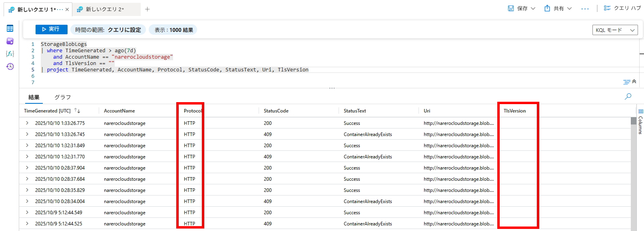Open the tables panel in left sidebar
This screenshot has width=644, height=231.
(x=10, y=28)
